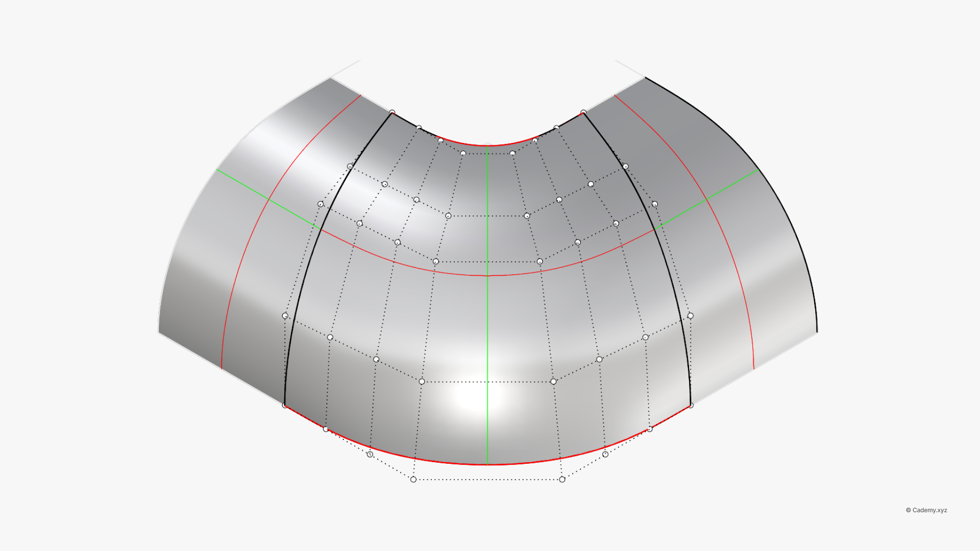Select the lowest-right control point below the surface
This screenshot has width=980, height=551.
562,479
